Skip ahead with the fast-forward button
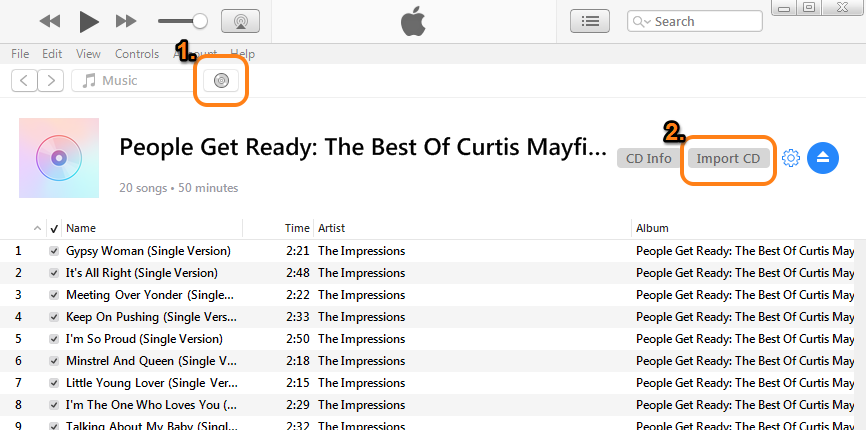Viewport: 866px width, 430px height. tap(126, 22)
